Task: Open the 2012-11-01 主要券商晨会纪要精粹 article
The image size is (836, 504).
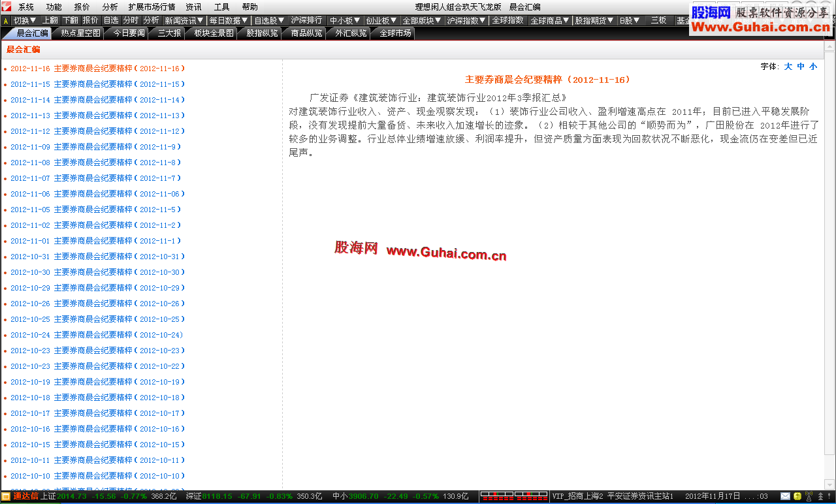Action: [96, 241]
